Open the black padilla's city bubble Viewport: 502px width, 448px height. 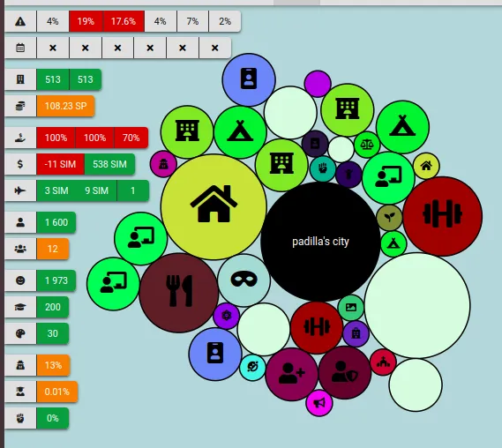coord(320,242)
